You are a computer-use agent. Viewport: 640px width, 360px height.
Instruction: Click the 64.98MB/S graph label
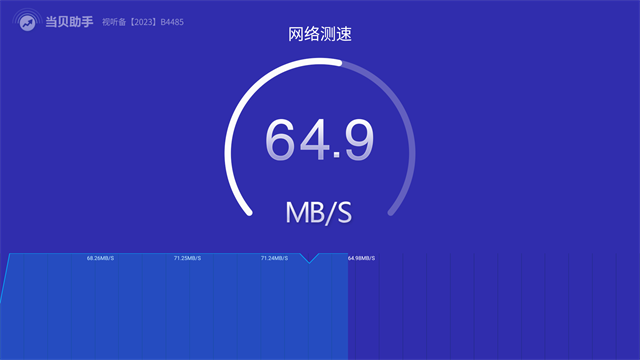(362, 258)
